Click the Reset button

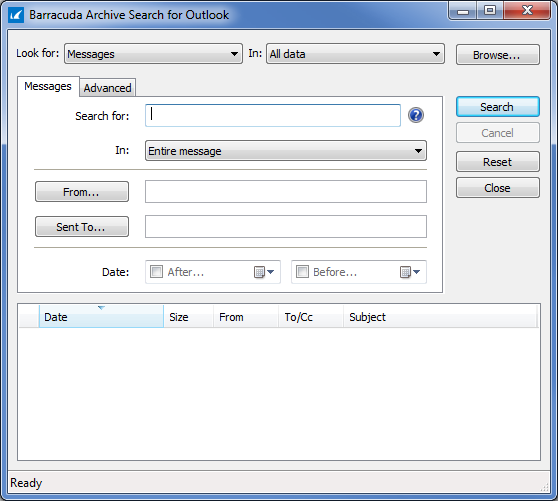click(498, 162)
